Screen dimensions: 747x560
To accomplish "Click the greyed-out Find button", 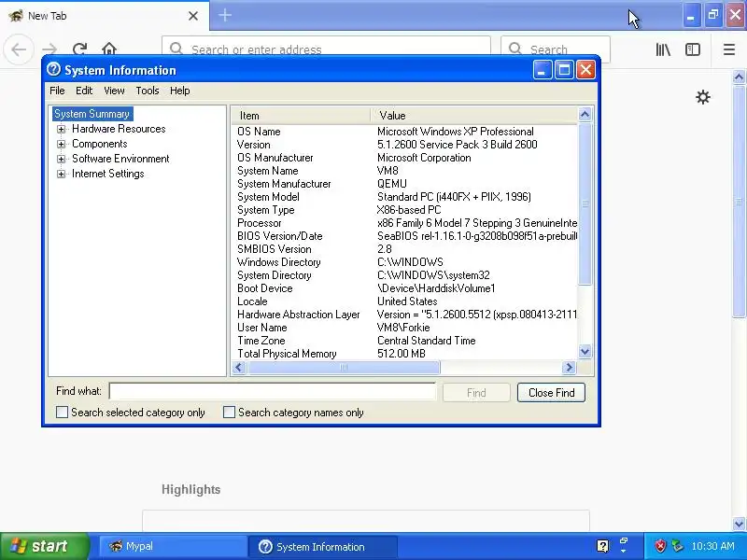I will pos(476,393).
